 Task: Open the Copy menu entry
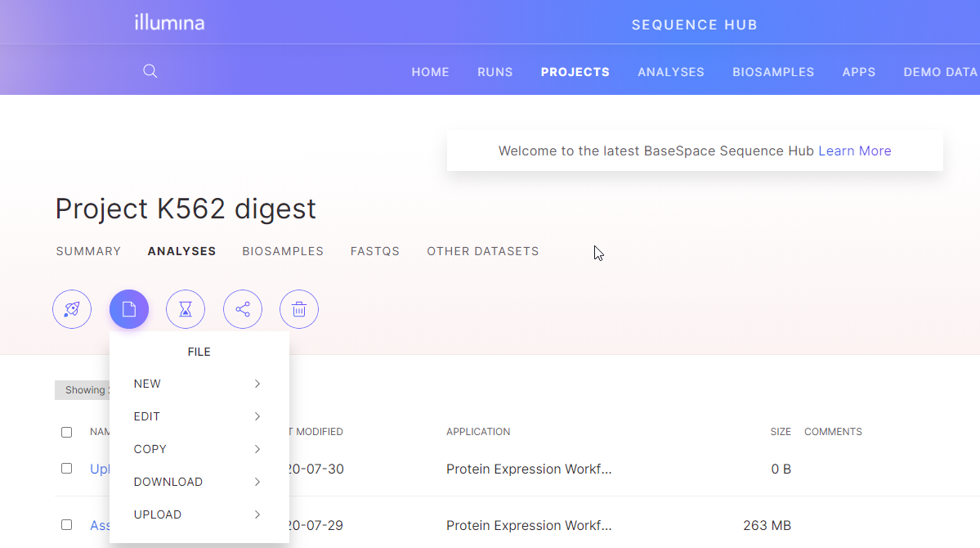click(x=199, y=449)
